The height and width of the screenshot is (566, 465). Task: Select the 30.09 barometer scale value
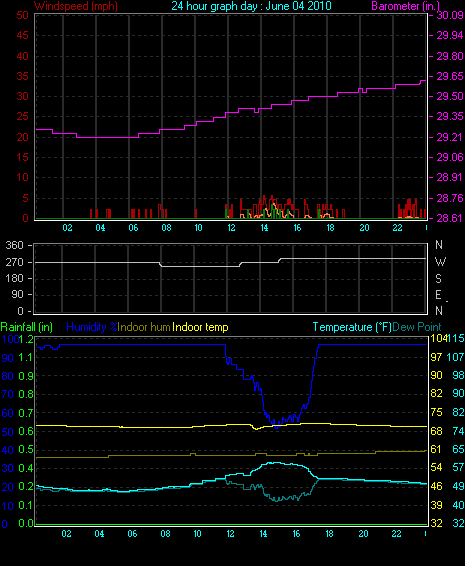tap(450, 15)
